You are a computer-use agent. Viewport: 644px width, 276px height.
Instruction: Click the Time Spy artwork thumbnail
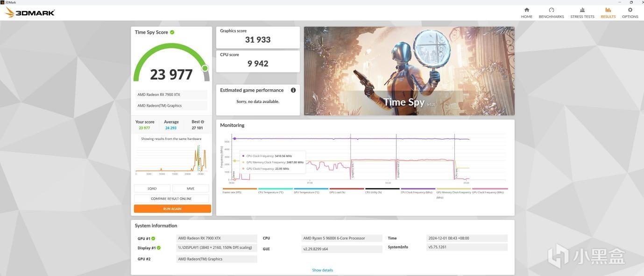[409, 71]
